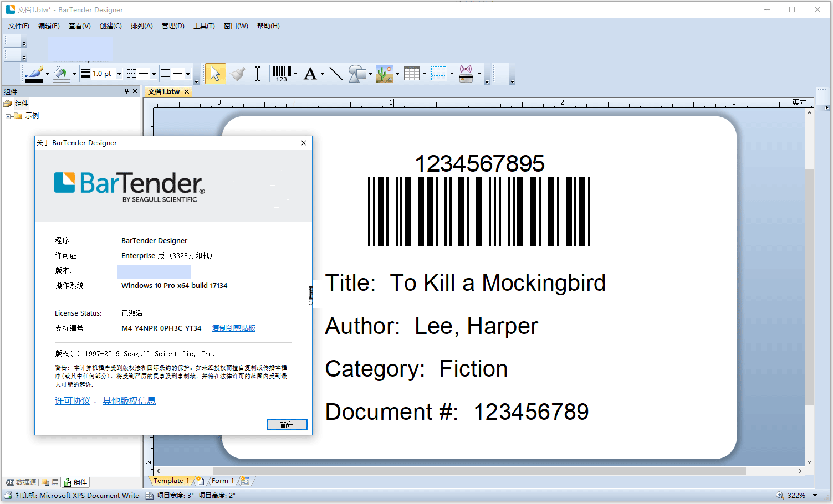Open the 帮助(H) menu

268,26
